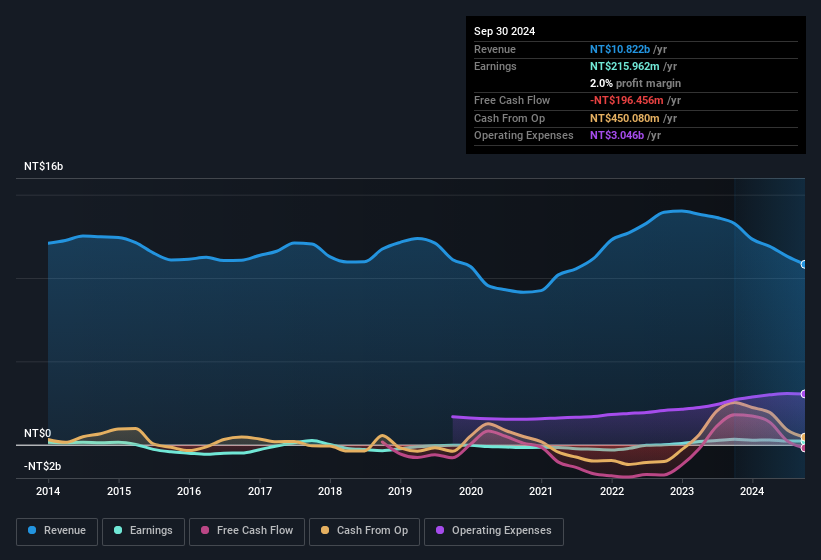Viewport: 821px width, 560px height.
Task: Toggle the Cash From Op legend button
Action: (x=364, y=531)
